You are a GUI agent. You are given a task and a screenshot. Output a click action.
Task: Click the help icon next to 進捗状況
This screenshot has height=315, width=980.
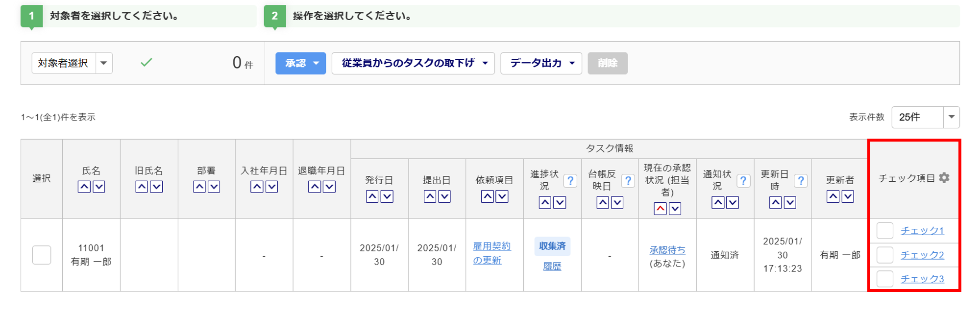click(x=570, y=181)
